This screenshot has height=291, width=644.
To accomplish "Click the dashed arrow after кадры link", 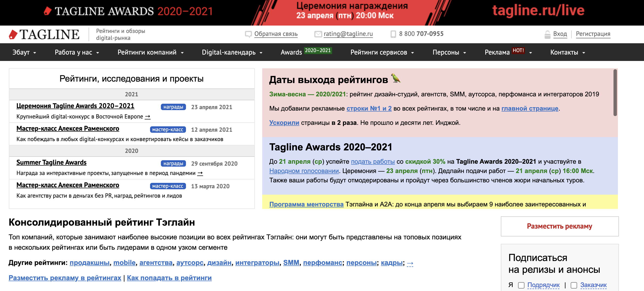I will pos(410,263).
